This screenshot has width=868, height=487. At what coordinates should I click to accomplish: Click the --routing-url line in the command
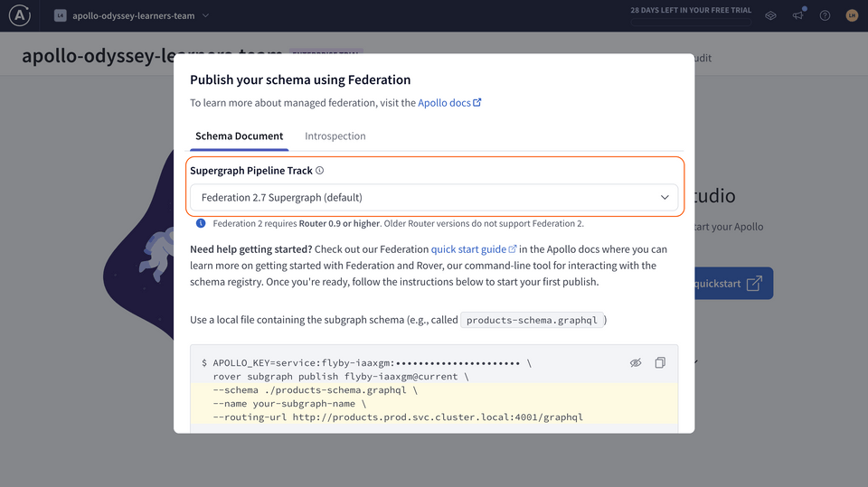[x=398, y=417]
